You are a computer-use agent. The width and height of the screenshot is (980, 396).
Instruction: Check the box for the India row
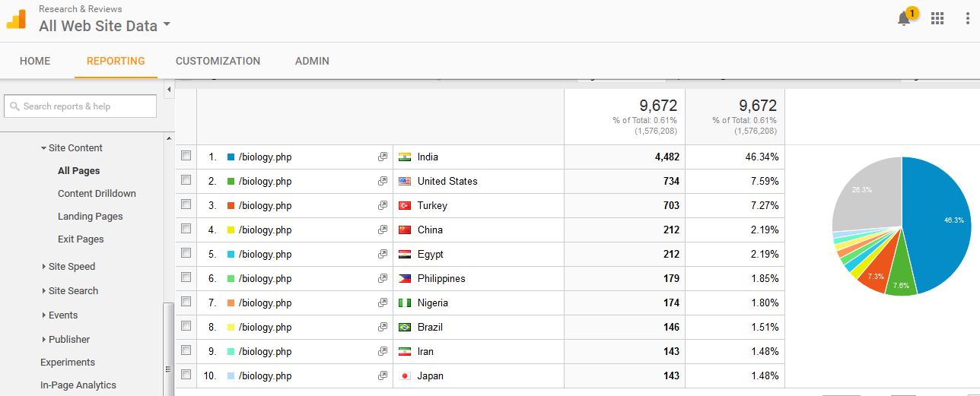186,157
